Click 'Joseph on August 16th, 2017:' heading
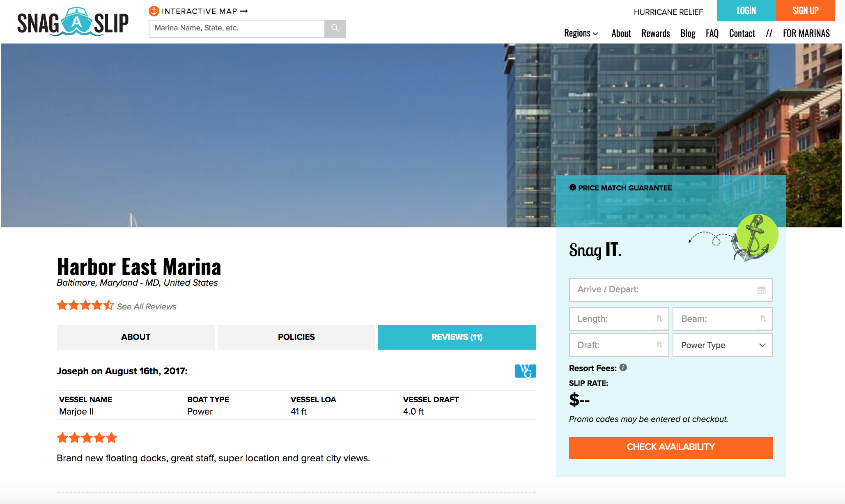The image size is (845, 504). tap(122, 371)
